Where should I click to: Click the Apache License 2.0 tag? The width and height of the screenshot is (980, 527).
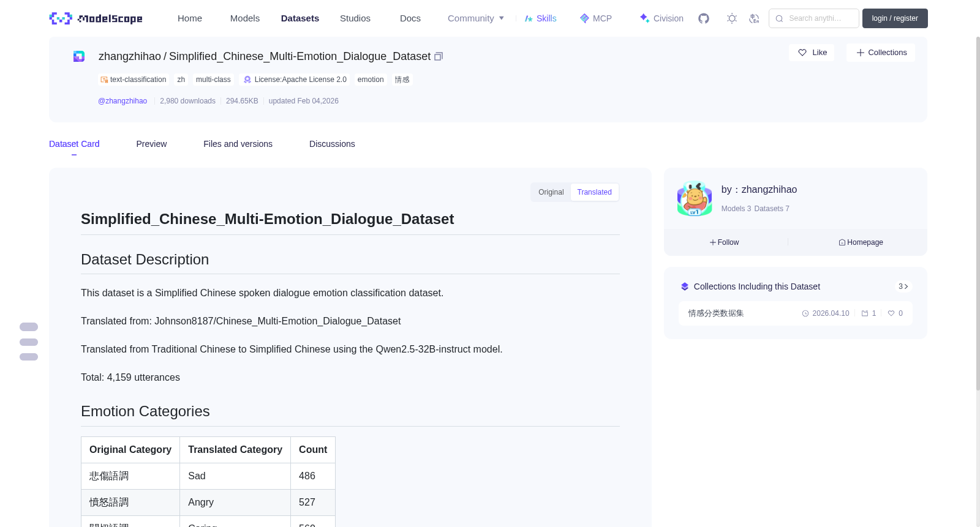coord(295,80)
